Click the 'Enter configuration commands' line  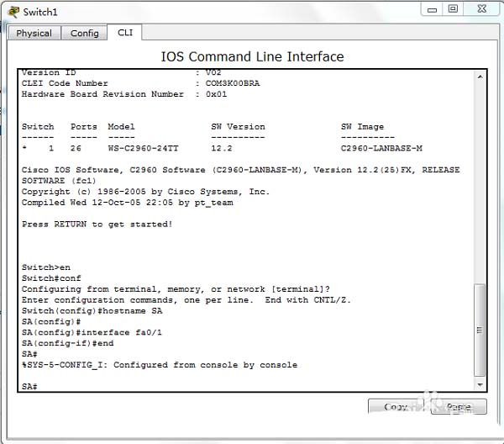(186, 300)
